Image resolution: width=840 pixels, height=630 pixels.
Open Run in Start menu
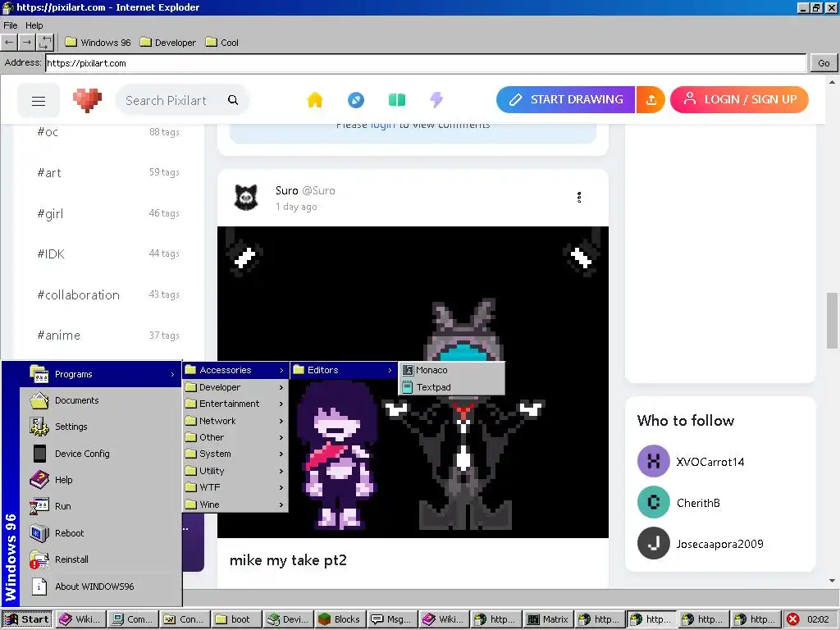pos(101,506)
